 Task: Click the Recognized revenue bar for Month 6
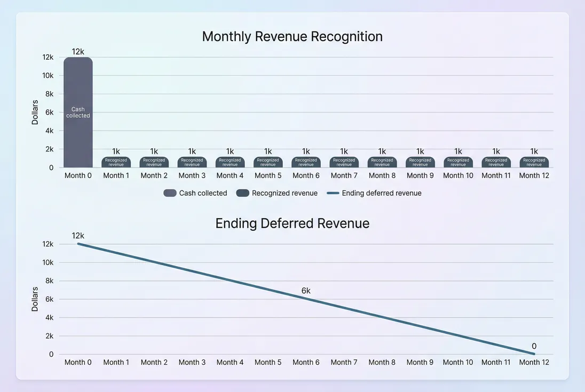[x=306, y=162]
